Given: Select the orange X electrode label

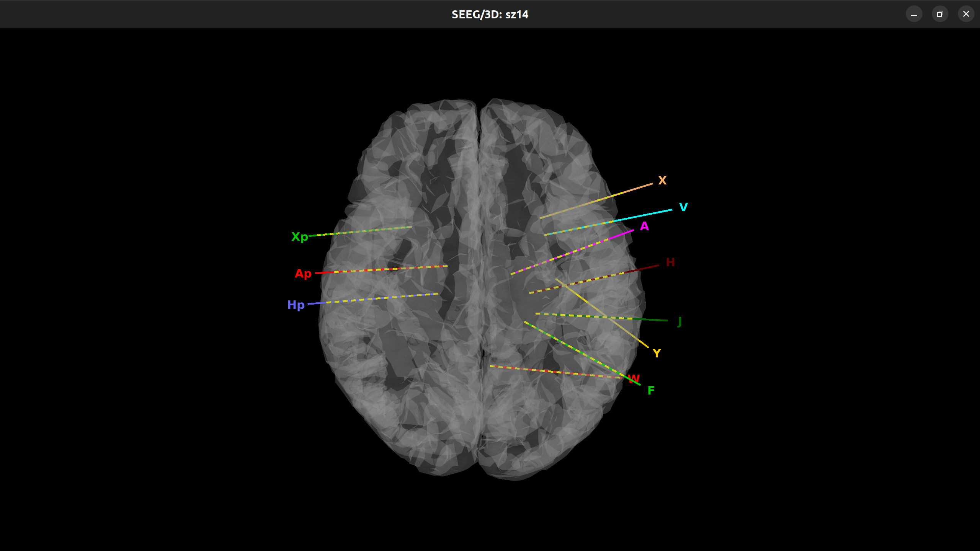Looking at the screenshot, I should click(x=662, y=180).
